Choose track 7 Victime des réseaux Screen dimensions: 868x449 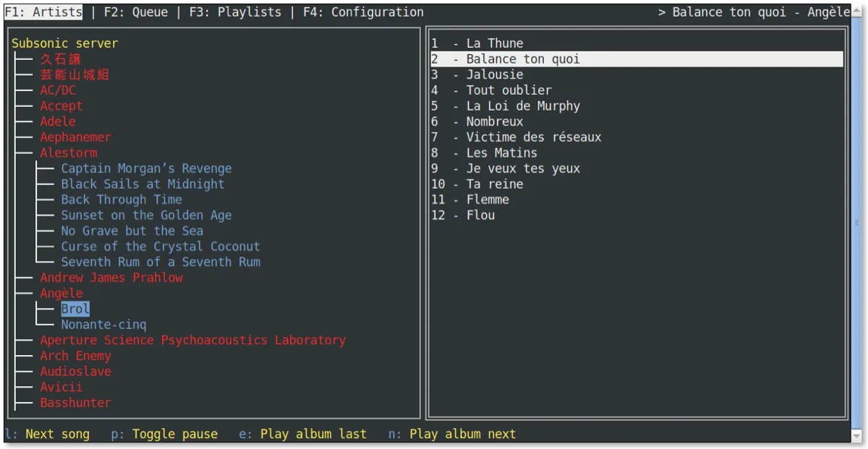coord(533,137)
